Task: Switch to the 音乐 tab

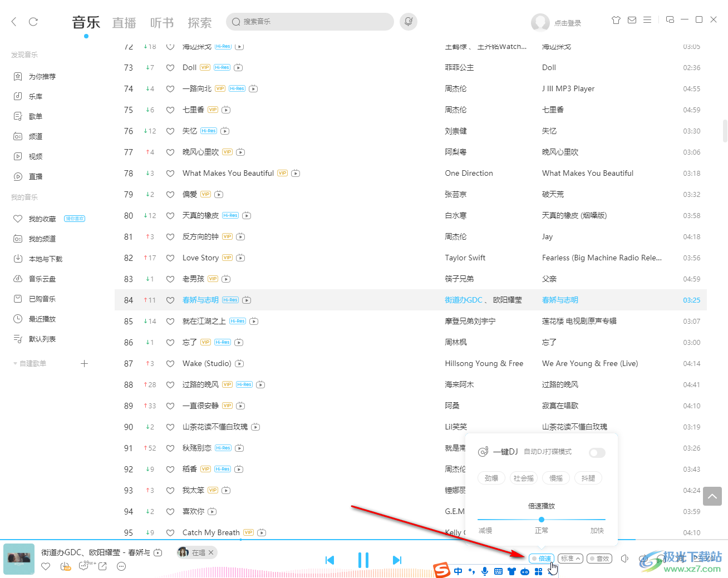Action: click(86, 23)
